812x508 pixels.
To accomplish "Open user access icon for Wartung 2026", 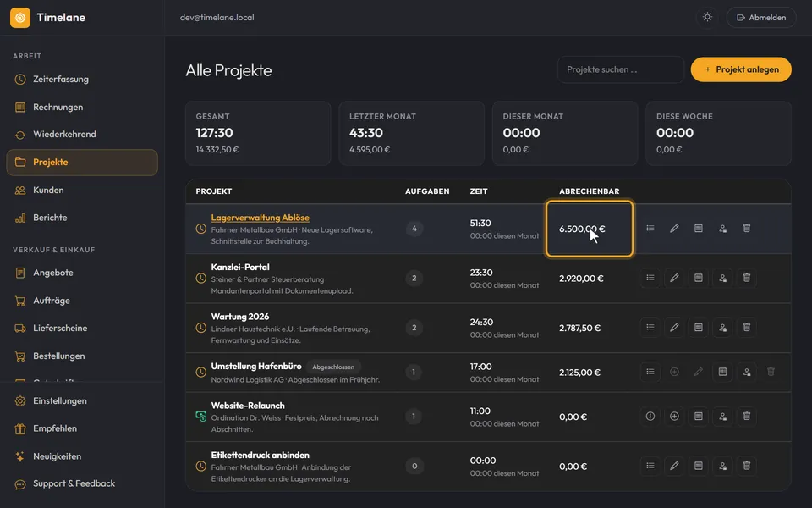I will 722,327.
